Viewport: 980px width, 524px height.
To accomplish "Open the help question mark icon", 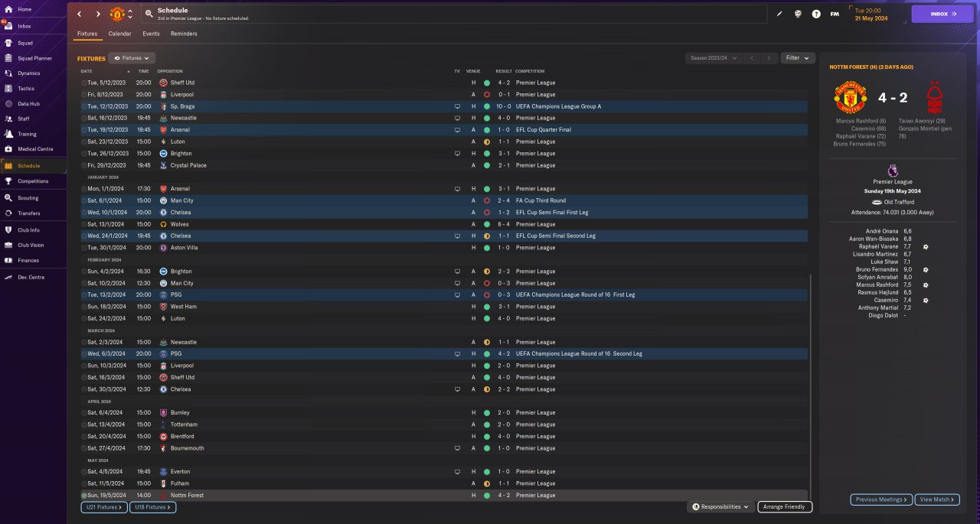I will click(x=816, y=14).
